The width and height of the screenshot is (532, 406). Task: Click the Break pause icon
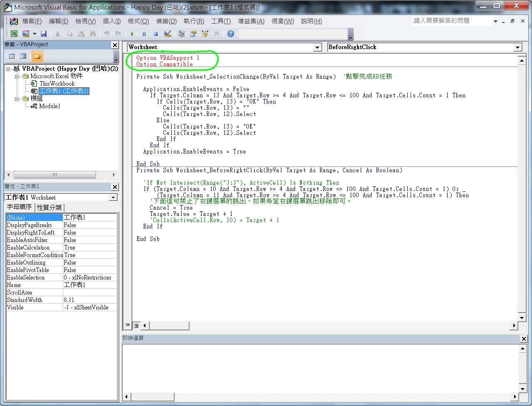[144, 34]
